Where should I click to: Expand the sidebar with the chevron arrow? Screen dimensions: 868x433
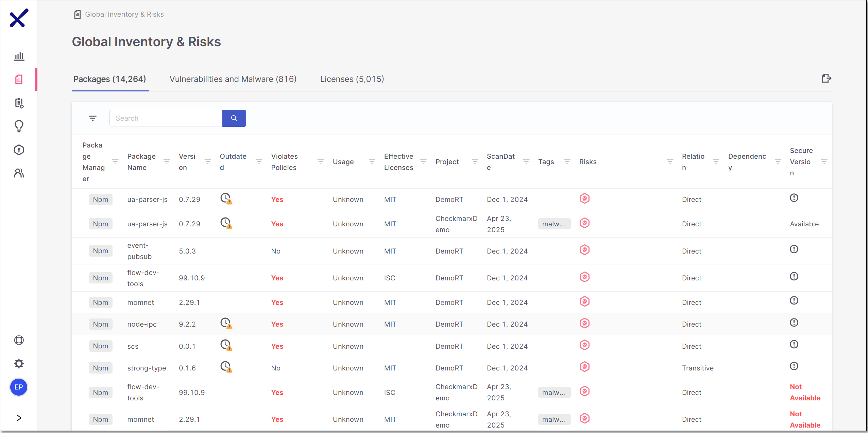tap(19, 418)
